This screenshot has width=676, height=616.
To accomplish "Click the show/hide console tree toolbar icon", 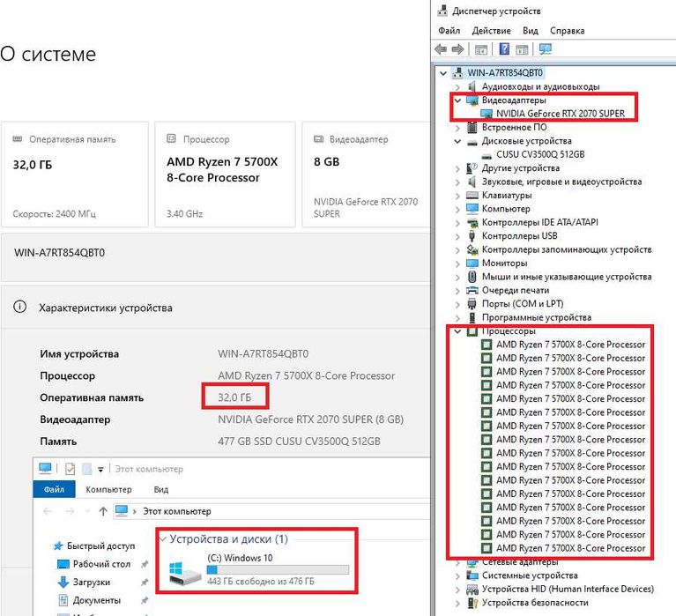I will tap(480, 49).
